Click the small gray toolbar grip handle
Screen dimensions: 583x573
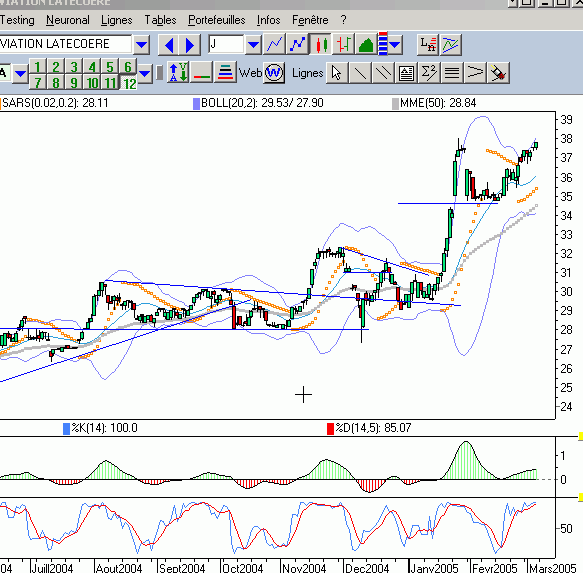click(x=160, y=73)
